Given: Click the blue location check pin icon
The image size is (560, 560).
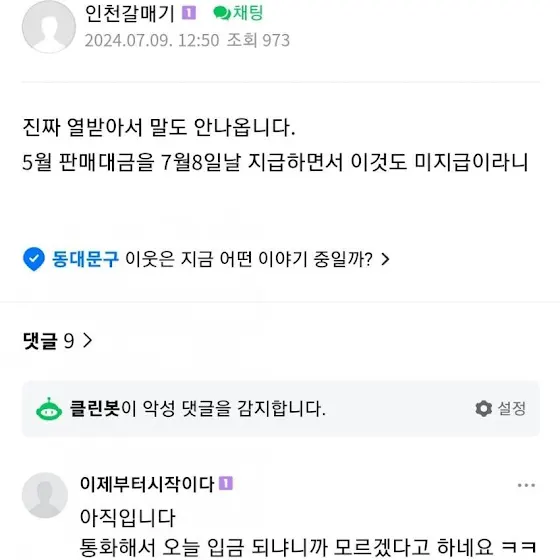Looking at the screenshot, I should click(x=34, y=259).
